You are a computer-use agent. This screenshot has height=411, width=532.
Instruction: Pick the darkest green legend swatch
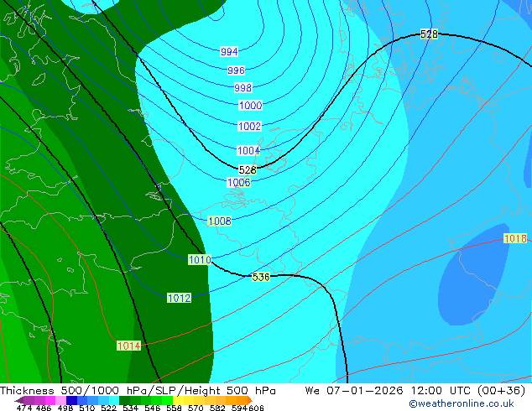pos(124,400)
